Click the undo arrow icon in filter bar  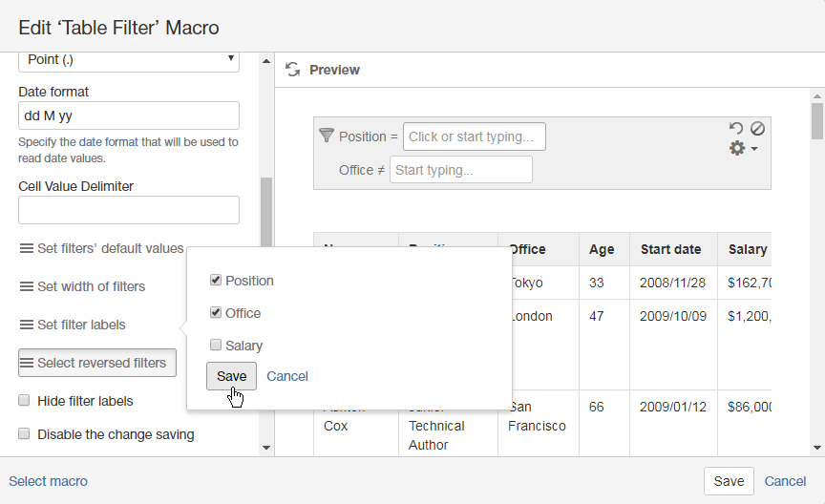point(735,128)
